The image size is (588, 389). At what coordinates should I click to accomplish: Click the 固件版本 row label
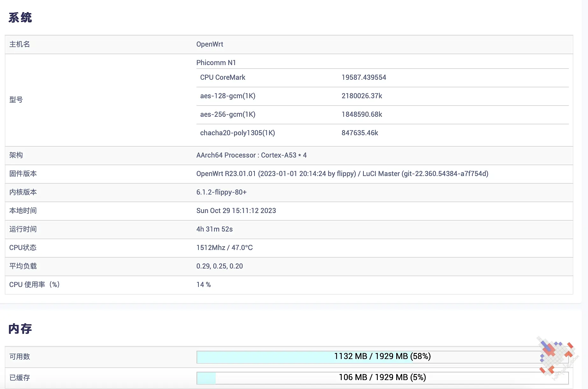click(x=23, y=174)
